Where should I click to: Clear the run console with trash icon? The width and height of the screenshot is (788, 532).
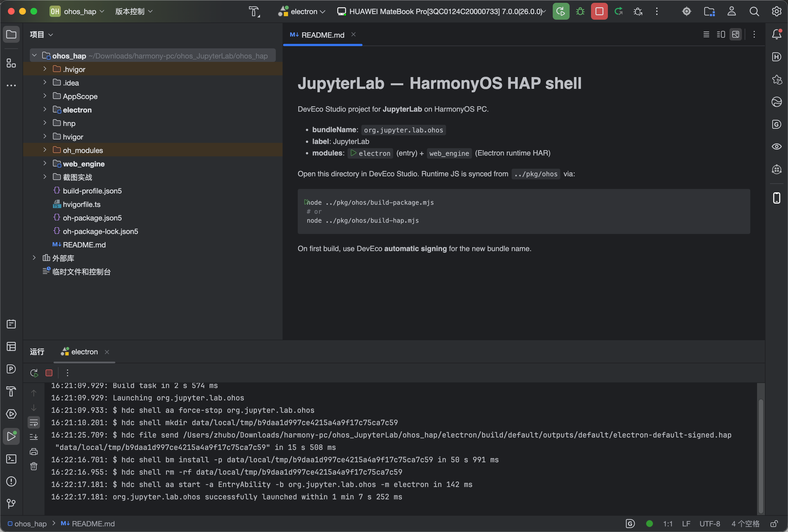pos(34,466)
